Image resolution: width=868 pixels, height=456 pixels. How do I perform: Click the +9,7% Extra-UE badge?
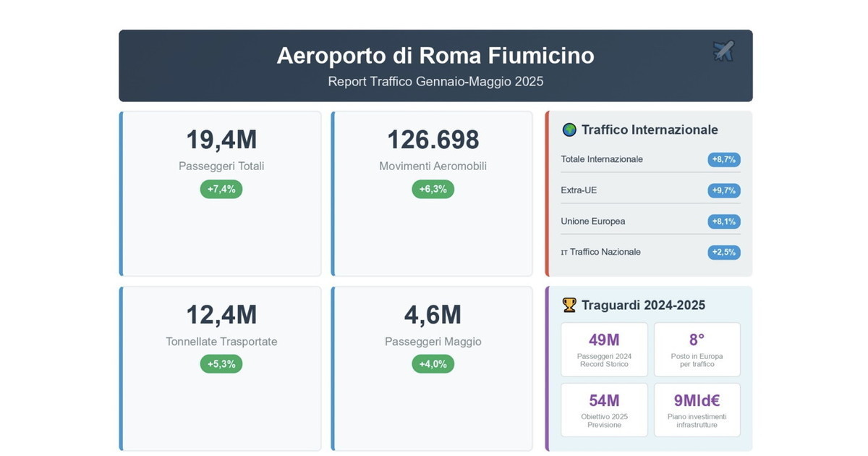coord(723,190)
